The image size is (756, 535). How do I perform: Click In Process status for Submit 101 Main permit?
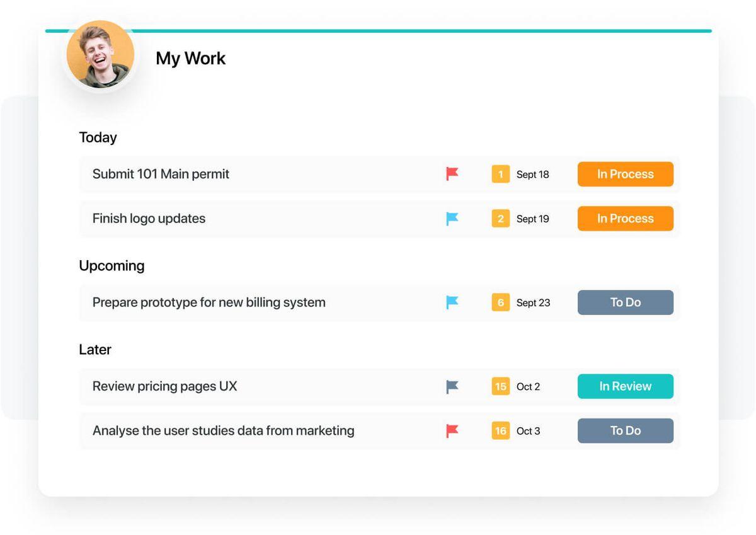pyautogui.click(x=626, y=174)
